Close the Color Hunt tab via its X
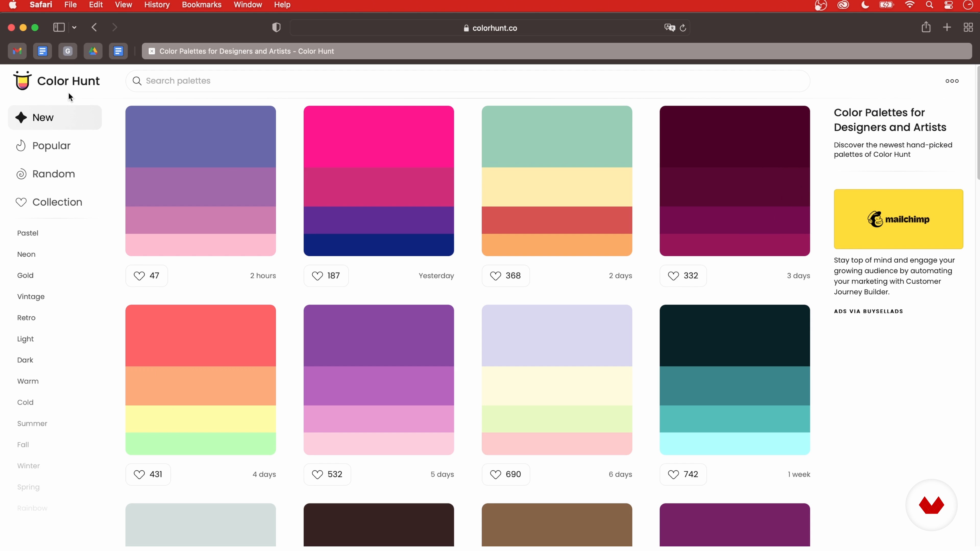 [151, 51]
